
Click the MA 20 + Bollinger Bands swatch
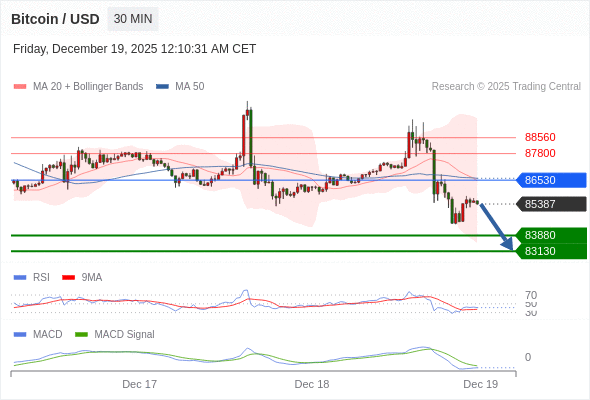[20, 87]
